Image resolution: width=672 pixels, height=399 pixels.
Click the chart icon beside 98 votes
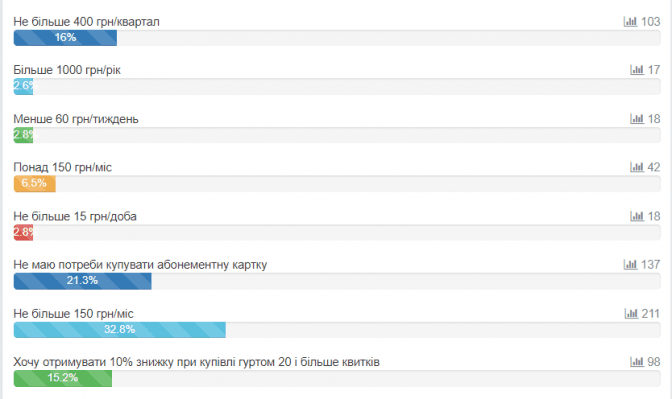click(637, 362)
